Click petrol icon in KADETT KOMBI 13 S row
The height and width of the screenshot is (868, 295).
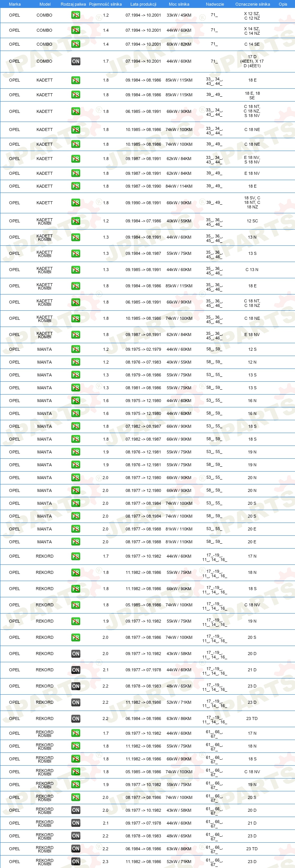76,253
